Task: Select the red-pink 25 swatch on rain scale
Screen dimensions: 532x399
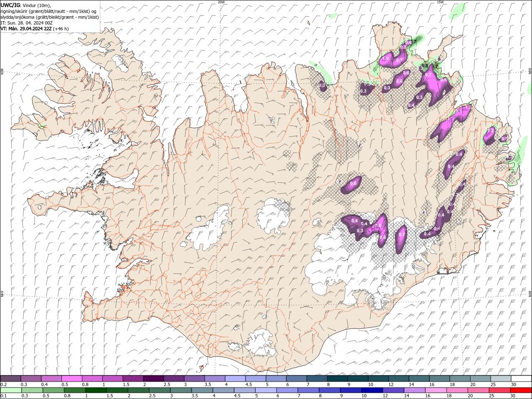Action: tap(500, 390)
